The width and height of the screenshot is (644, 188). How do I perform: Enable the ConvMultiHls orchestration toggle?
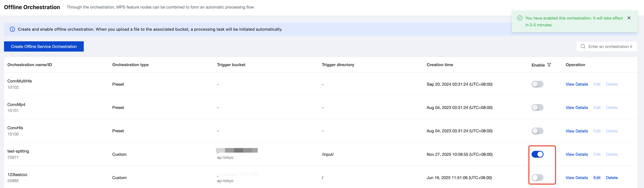537,84
